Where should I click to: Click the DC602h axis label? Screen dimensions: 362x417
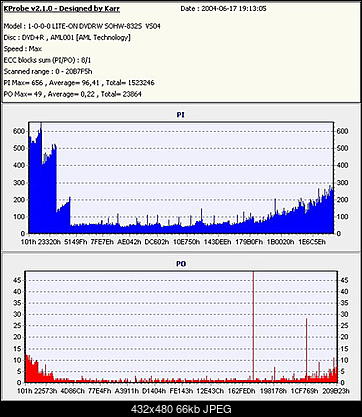tap(156, 242)
